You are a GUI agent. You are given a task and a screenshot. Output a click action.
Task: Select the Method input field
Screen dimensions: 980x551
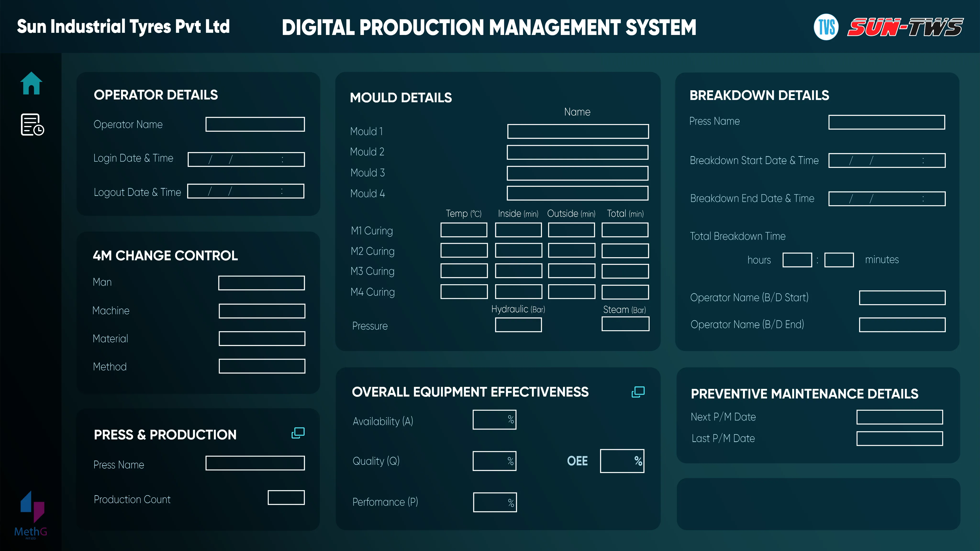tap(262, 366)
